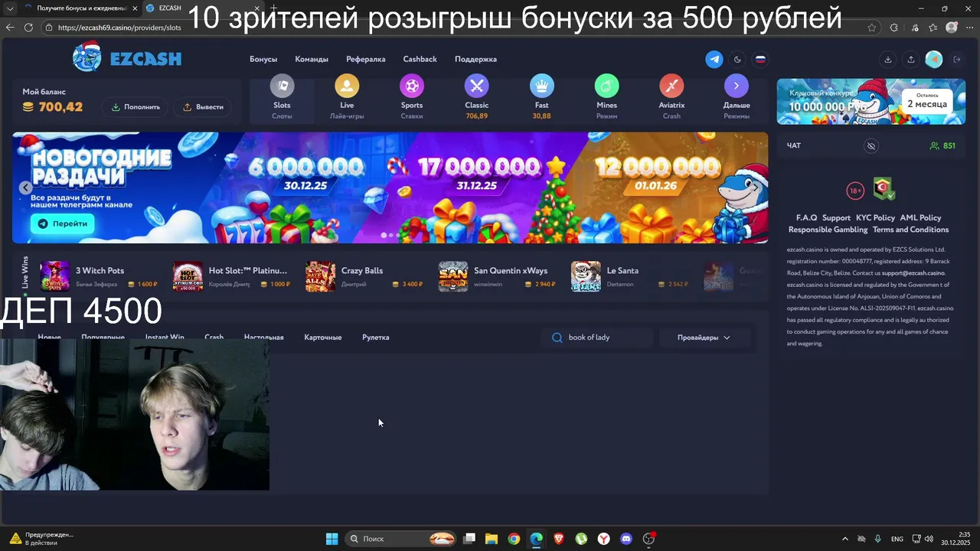Viewport: 980px width, 551px height.
Task: Open Discord from the taskbar
Action: point(626,539)
